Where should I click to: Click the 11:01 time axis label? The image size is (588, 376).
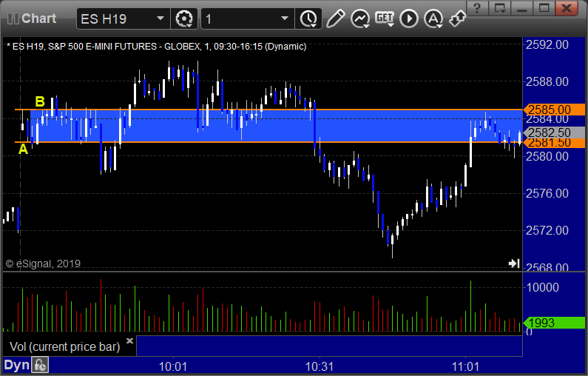465,366
